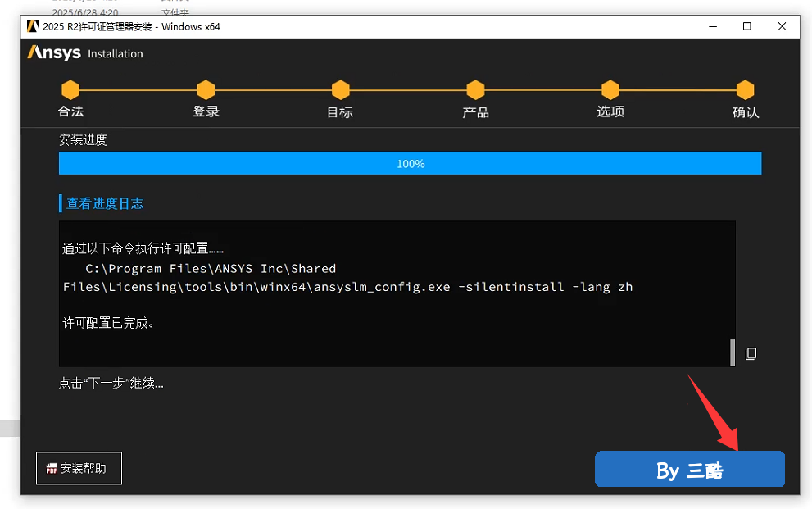Screen dimensions: 812x509
Task: Click the ansyslm_config.exe command line text
Action: tap(347, 287)
